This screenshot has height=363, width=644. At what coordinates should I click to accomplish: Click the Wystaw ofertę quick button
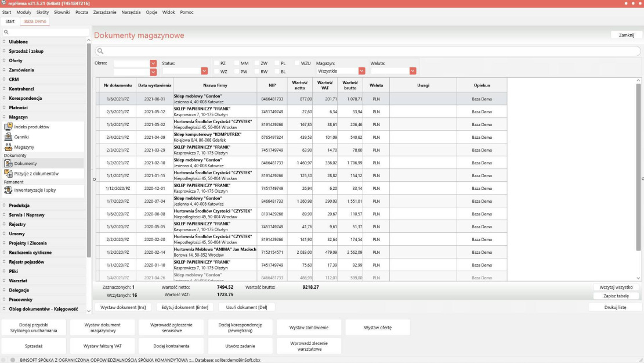click(x=378, y=328)
